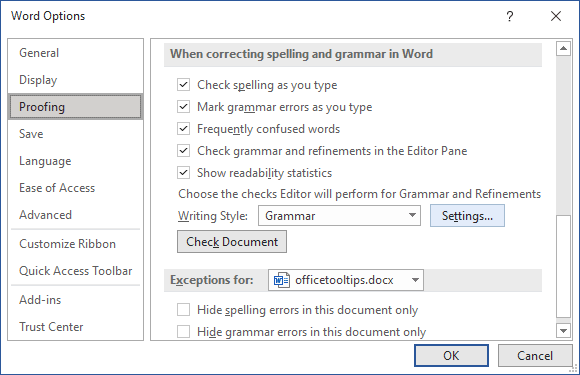Switch to the Display category
This screenshot has height=375, width=580.
point(75,80)
